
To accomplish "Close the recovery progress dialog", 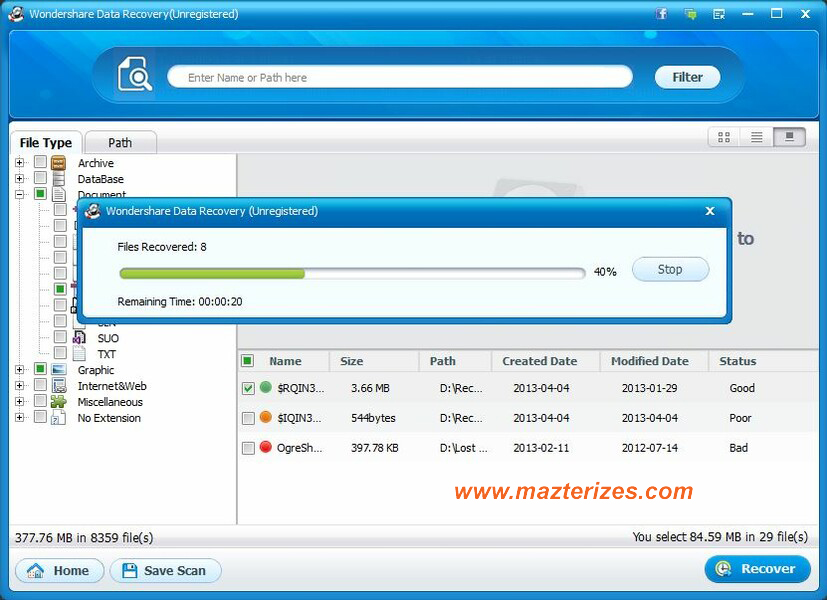I will [x=710, y=211].
